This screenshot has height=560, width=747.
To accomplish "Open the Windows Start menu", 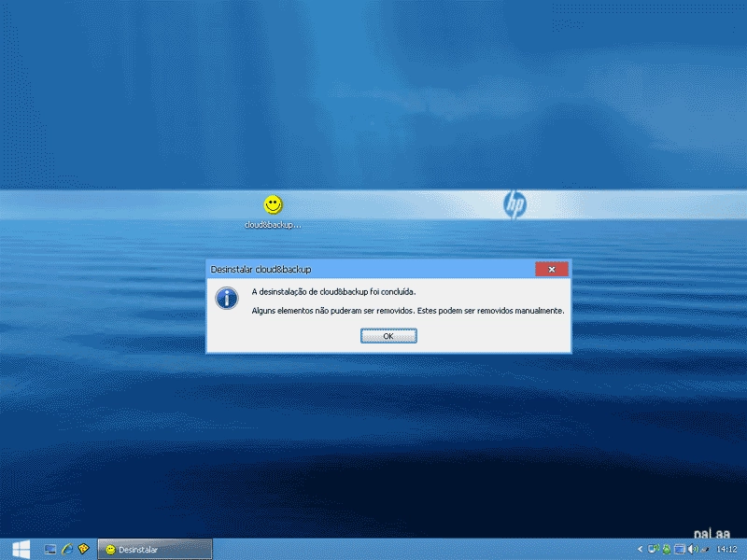I will coord(21,549).
